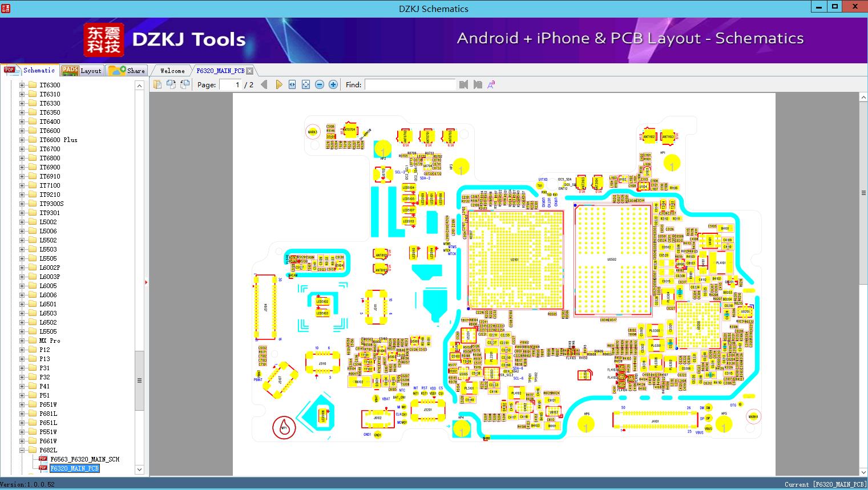Image resolution: width=868 pixels, height=490 pixels.
Task: Expand the P651W folder
Action: [22, 404]
